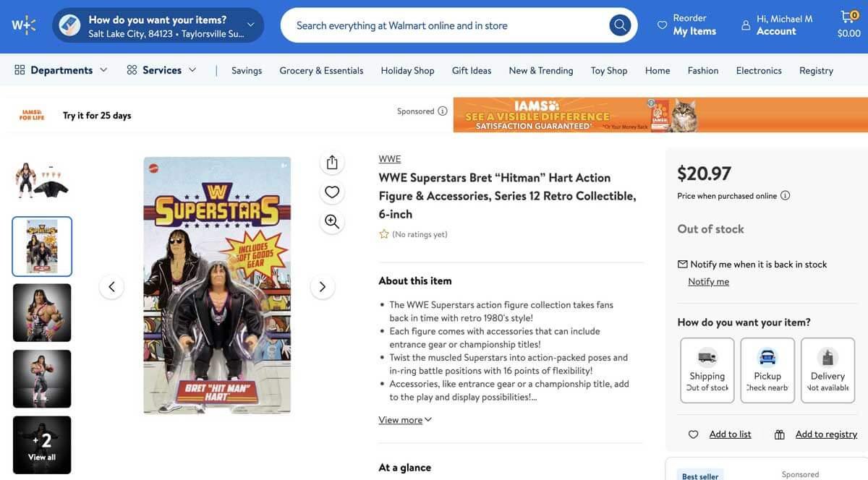868x480 pixels.
Task: Open the product share options
Action: pos(331,162)
